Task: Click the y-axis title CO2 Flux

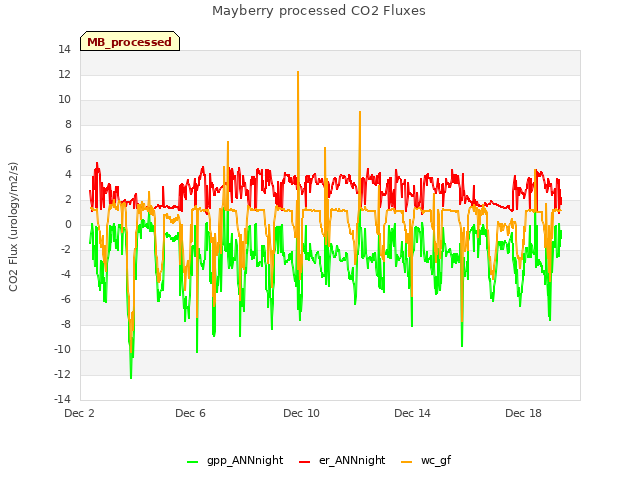Action: tap(13, 227)
